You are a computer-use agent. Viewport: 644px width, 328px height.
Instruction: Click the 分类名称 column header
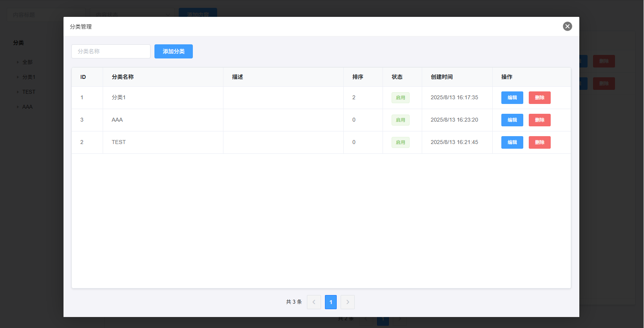click(123, 77)
